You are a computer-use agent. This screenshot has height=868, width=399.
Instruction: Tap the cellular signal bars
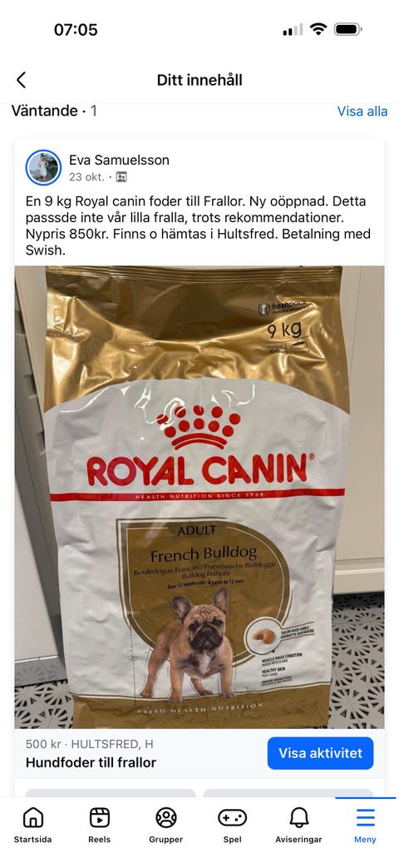pos(293,30)
